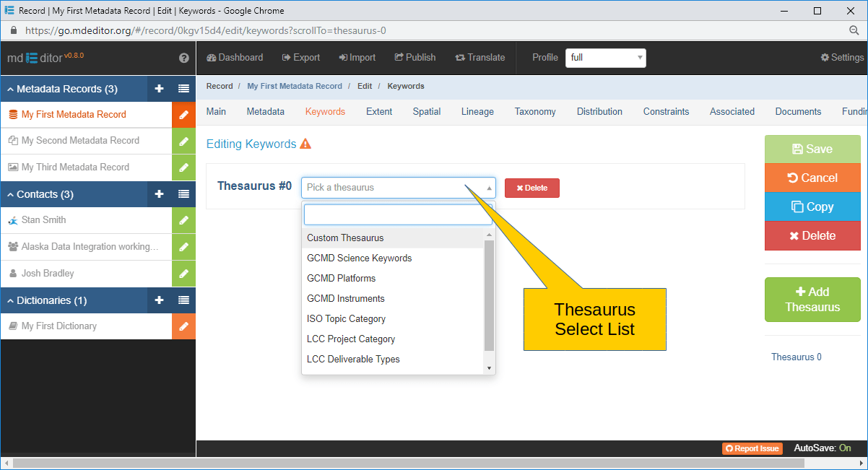Screen dimensions: 868x470
Task: Click the search field inside the thesaurus dropdown
Action: (x=397, y=214)
